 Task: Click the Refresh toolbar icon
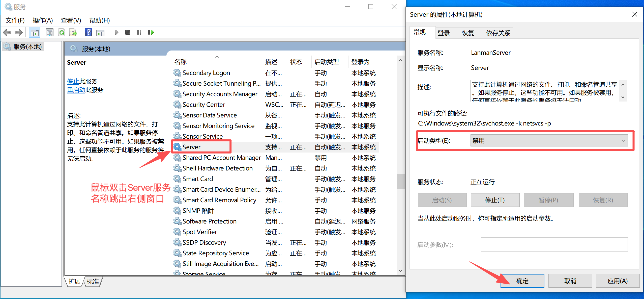62,32
